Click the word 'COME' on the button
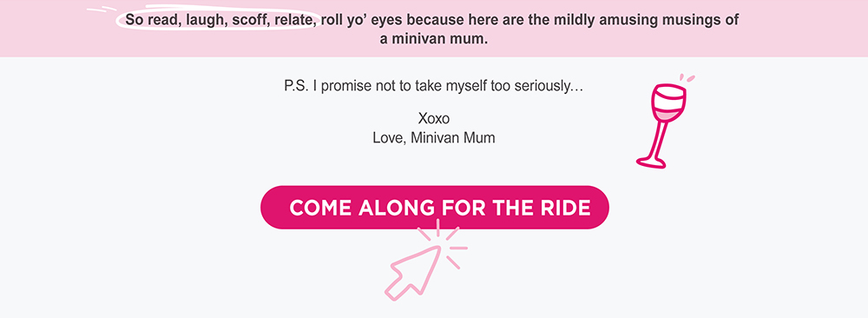This screenshot has width=868, height=318. click(320, 208)
